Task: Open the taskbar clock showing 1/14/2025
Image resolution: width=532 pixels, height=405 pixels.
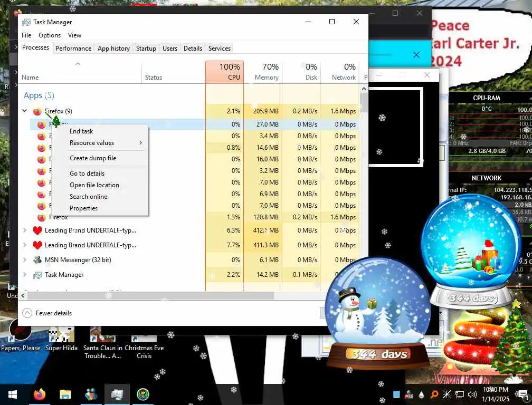Action: click(x=496, y=394)
